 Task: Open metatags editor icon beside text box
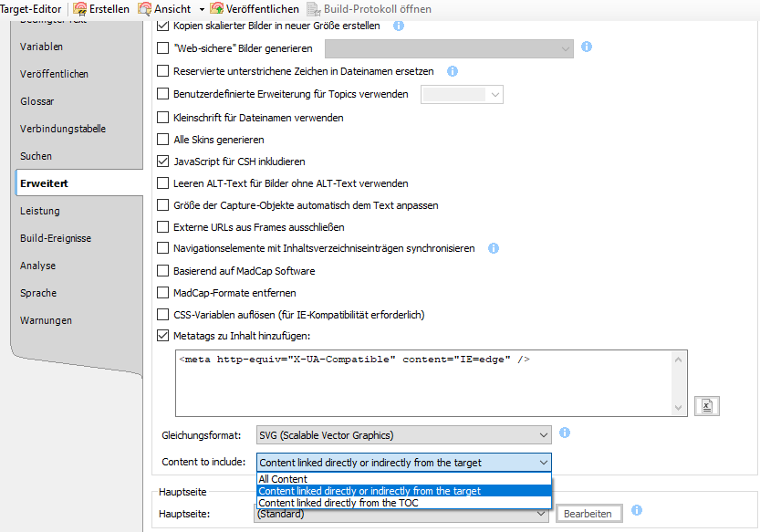coord(706,406)
